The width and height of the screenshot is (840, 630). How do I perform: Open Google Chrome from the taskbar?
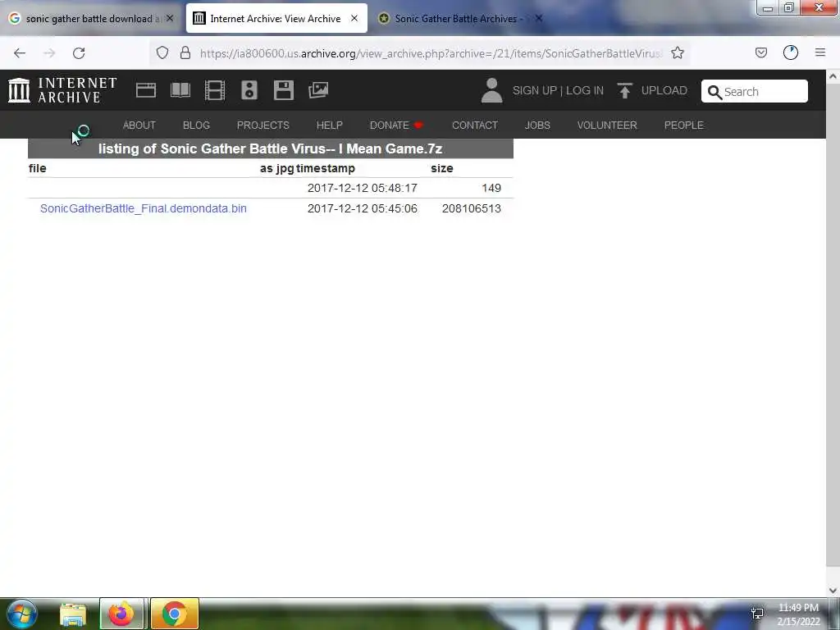[175, 614]
